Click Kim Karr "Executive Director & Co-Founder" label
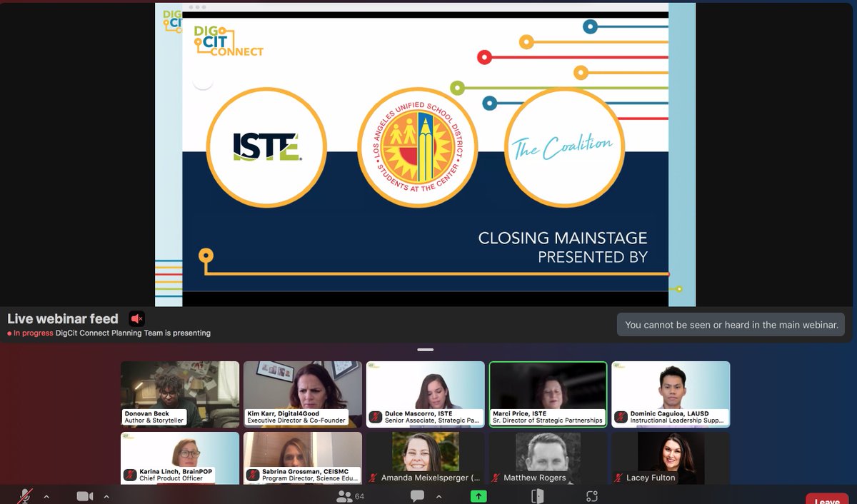Viewport: 857px width, 504px height. coord(296,421)
